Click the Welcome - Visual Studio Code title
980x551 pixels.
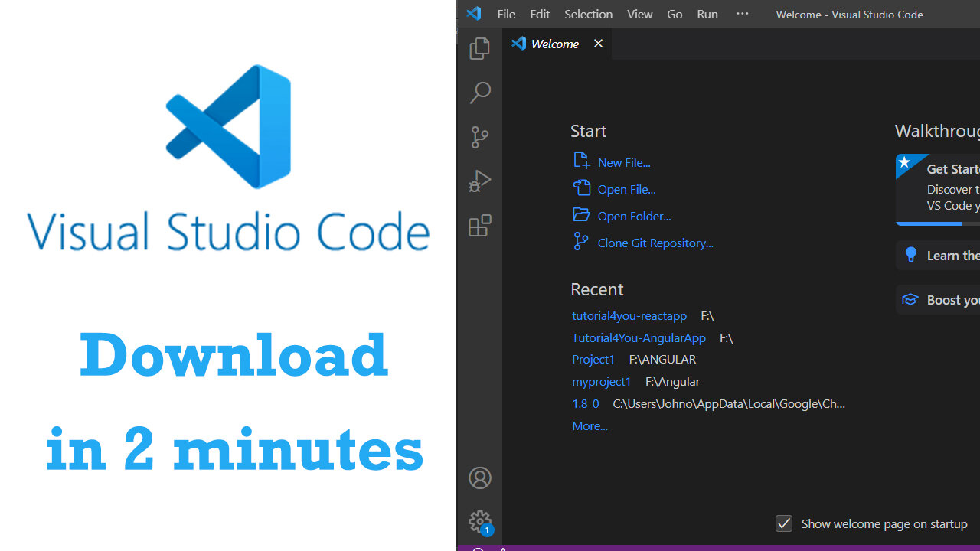pos(849,14)
